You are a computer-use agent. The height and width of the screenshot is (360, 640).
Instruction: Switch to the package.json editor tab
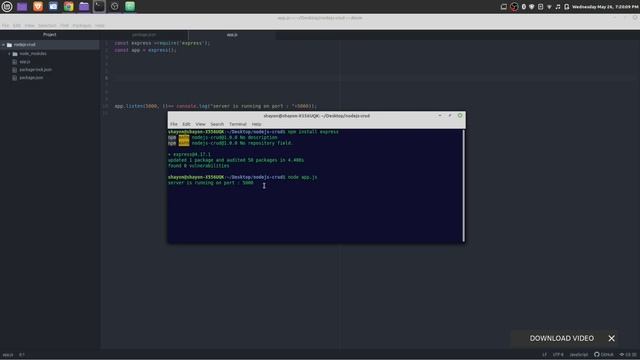(144, 35)
